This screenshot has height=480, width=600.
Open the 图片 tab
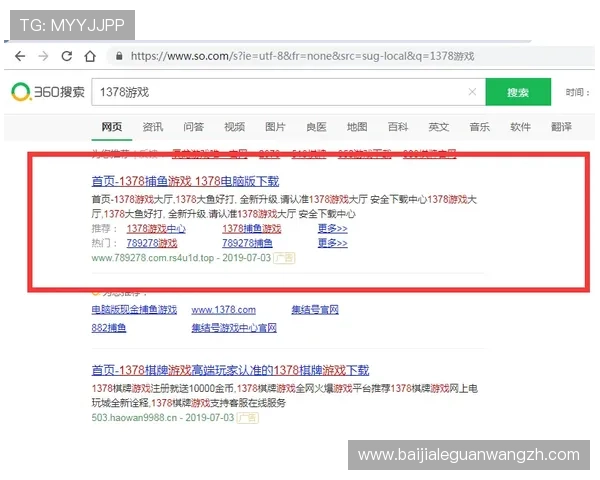click(275, 127)
